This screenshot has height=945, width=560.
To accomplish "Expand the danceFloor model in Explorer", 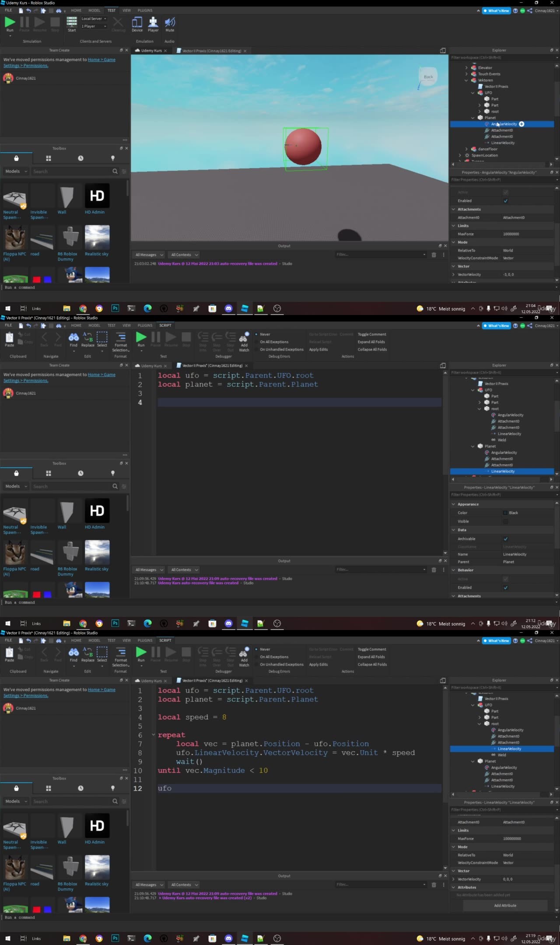I will (466, 149).
